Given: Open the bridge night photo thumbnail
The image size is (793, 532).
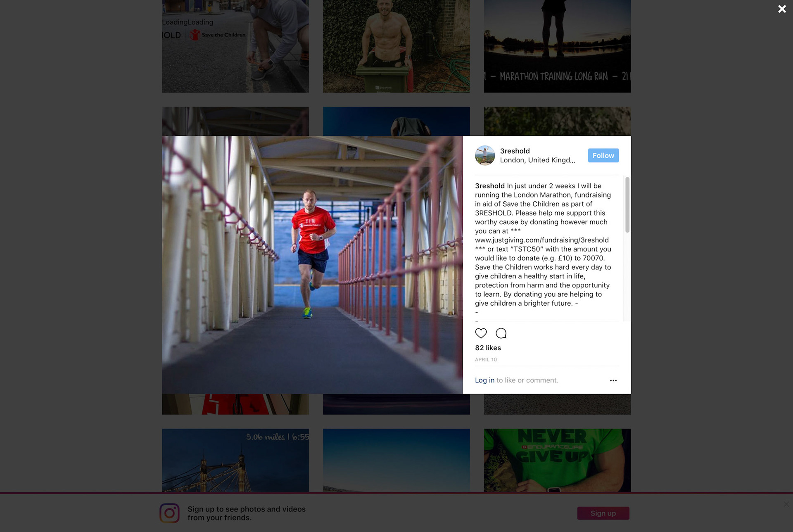Looking at the screenshot, I should coord(235,460).
